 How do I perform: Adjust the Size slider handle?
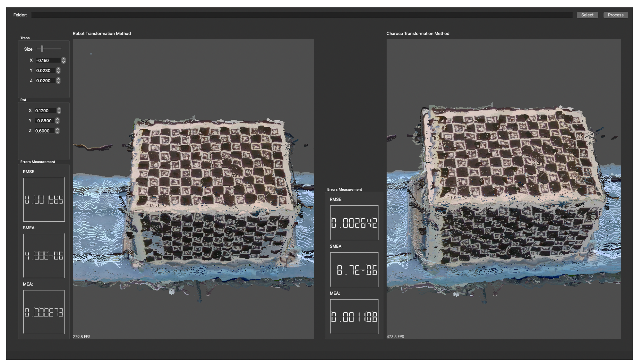42,49
